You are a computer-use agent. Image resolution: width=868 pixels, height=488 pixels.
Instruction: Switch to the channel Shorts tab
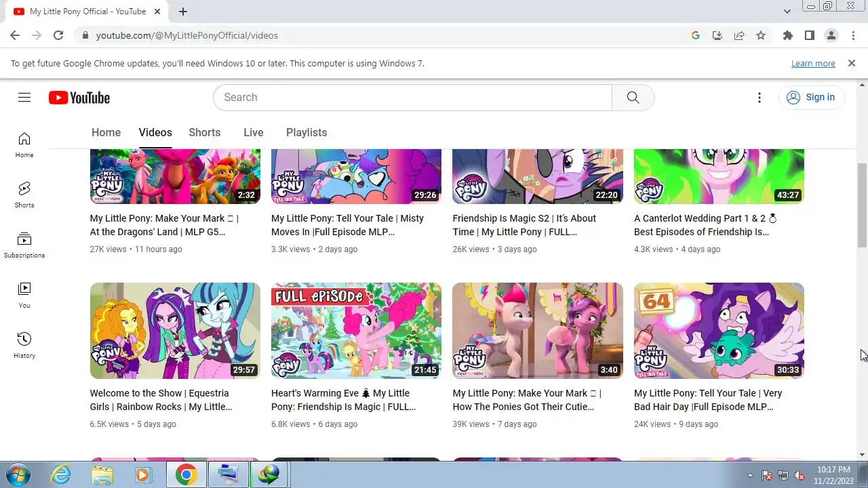[x=205, y=132]
